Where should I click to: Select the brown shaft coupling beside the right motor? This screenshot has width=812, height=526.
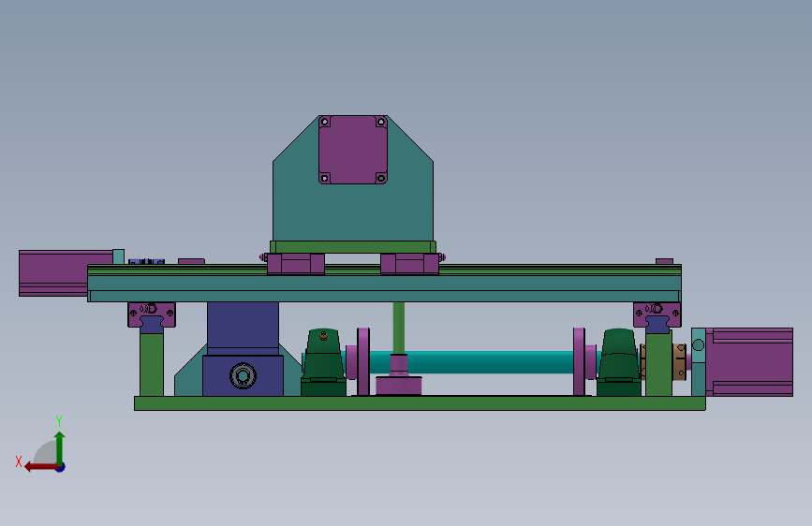click(x=679, y=361)
